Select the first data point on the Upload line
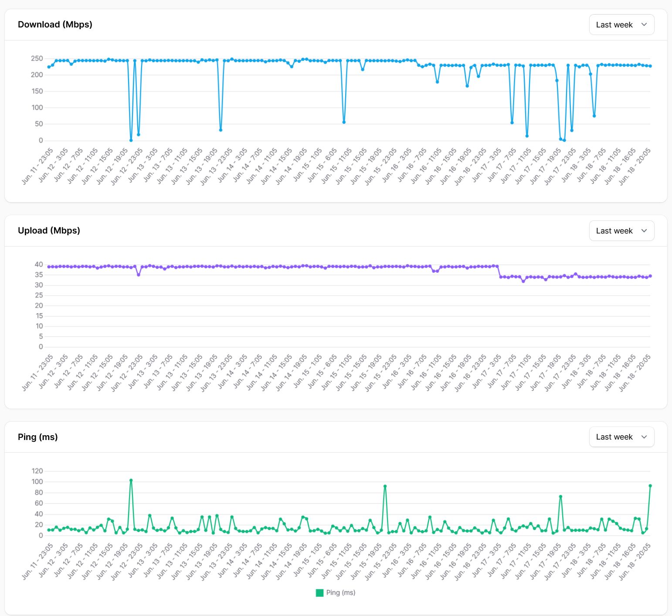The height and width of the screenshot is (616, 672). (49, 267)
